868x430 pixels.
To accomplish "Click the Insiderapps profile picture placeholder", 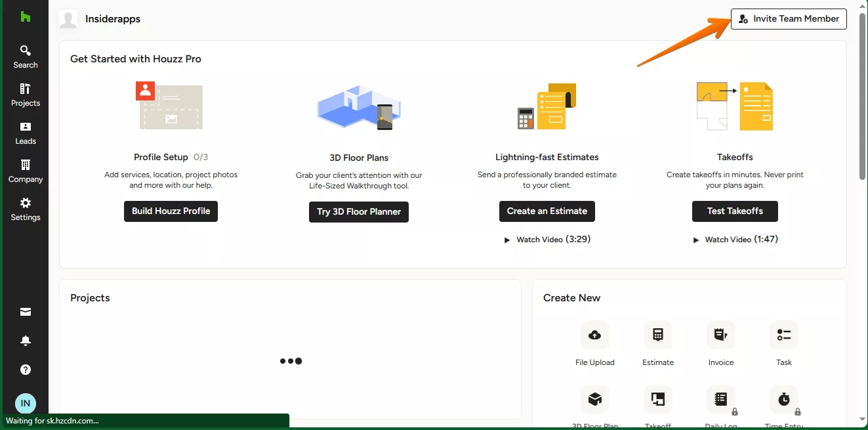I will [x=68, y=19].
